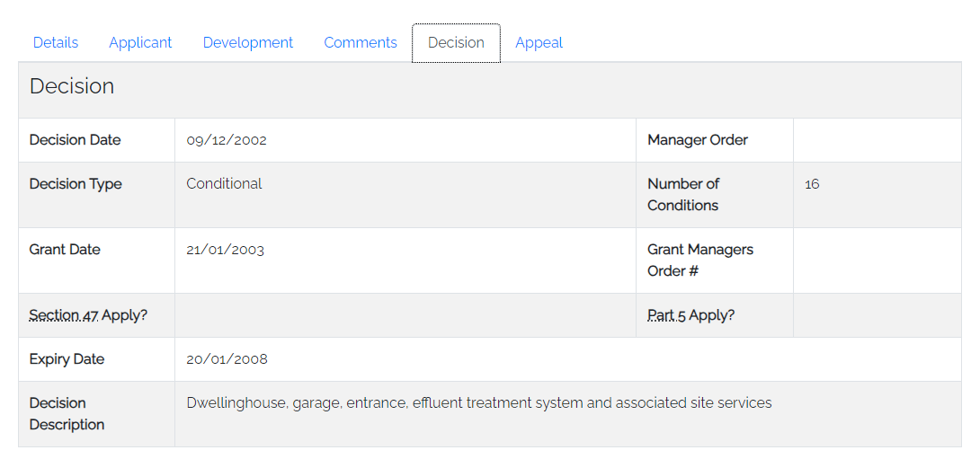The image size is (980, 459).
Task: Click the Part 5 abbreviation label
Action: point(667,315)
